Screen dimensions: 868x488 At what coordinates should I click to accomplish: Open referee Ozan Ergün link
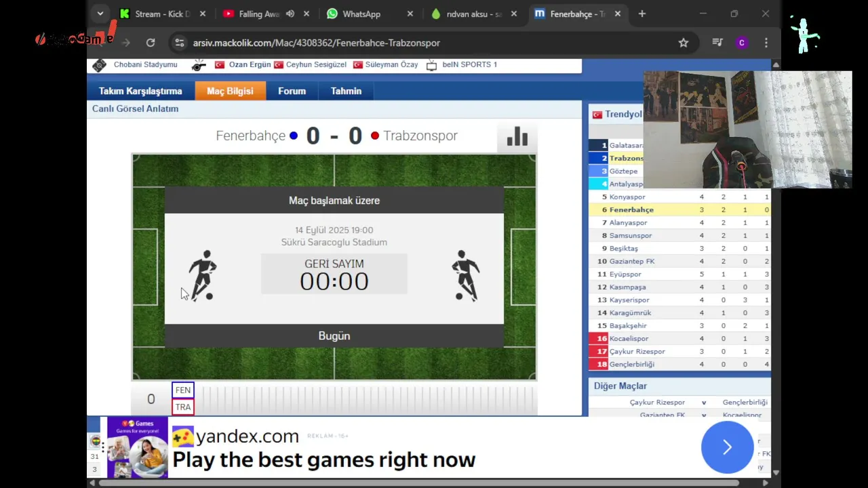point(250,64)
